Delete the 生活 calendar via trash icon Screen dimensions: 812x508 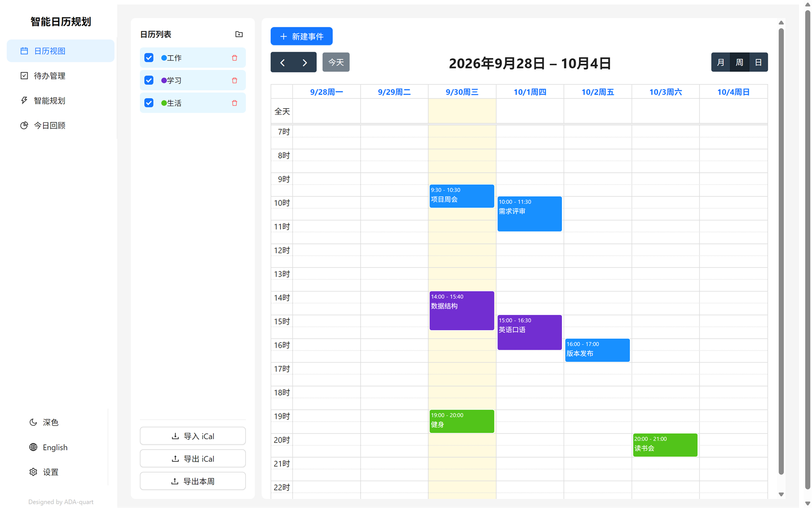[x=234, y=103]
